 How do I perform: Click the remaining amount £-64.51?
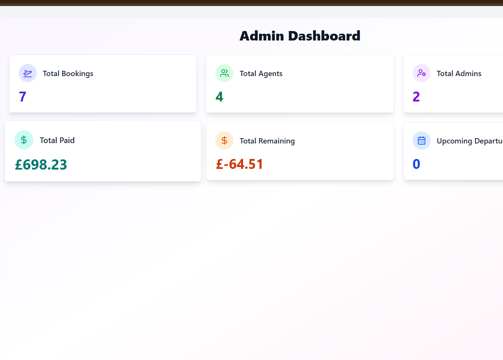(x=239, y=164)
